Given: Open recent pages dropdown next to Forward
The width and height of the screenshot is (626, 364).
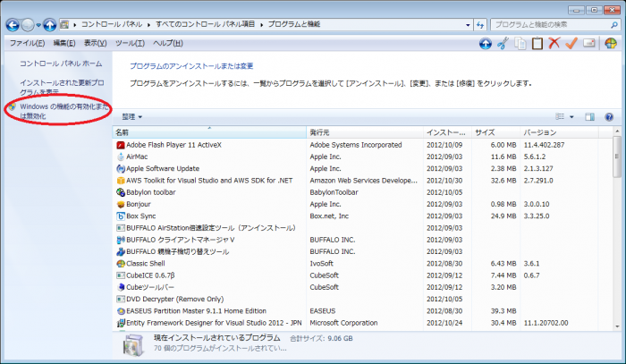Looking at the screenshot, I should click(38, 25).
